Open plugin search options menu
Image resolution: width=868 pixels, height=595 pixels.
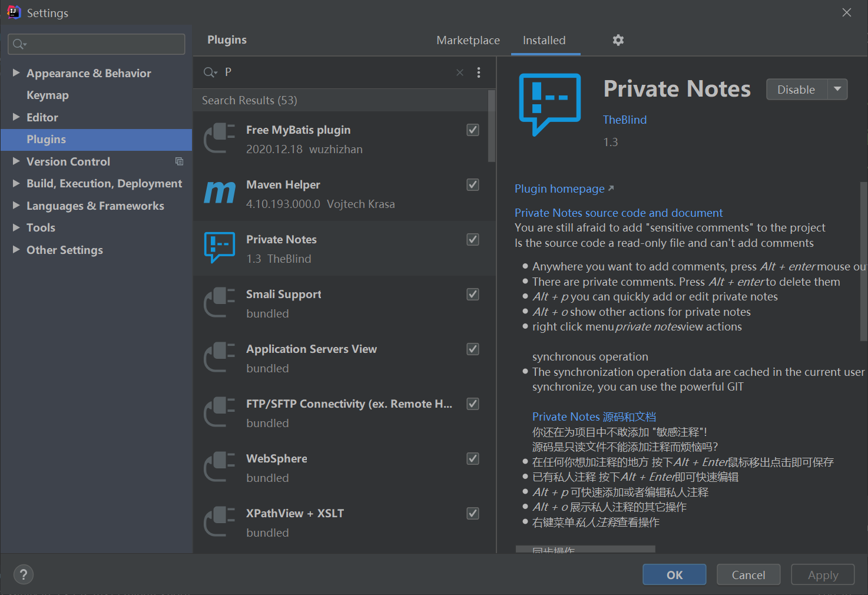(479, 72)
